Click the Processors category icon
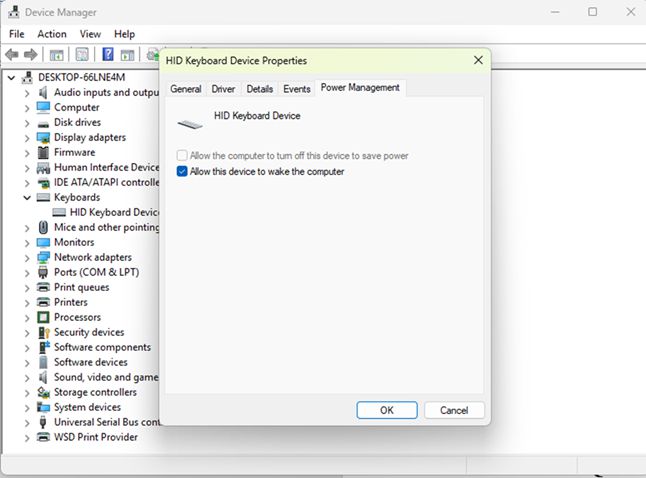The image size is (646, 478). pos(44,317)
